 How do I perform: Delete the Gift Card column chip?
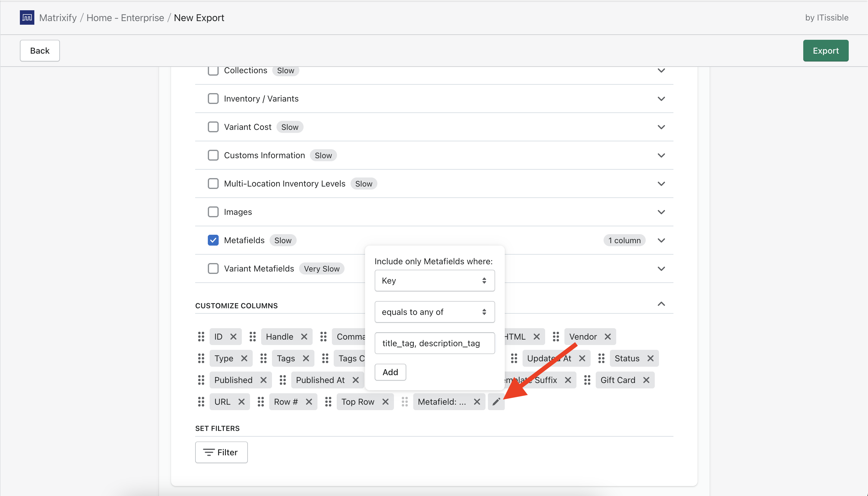coord(646,380)
